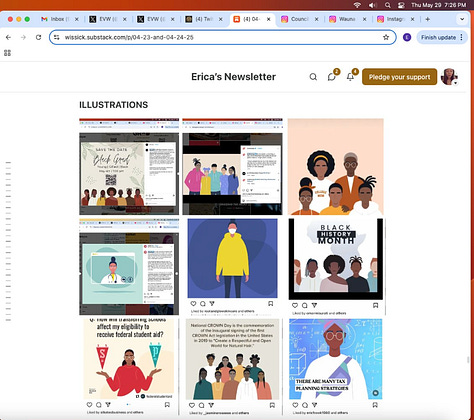Image resolution: width=474 pixels, height=420 pixels.
Task: Close the Gmail Inbox tab
Action: click(77, 19)
